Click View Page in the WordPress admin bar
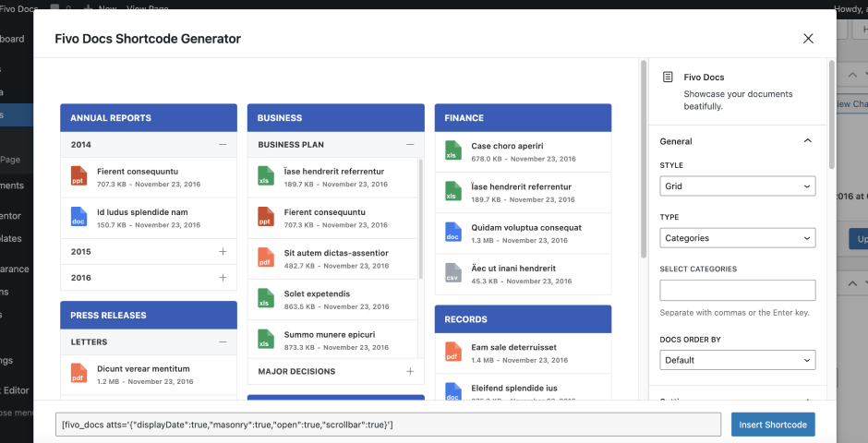Viewport: 868px width, 443px height. [x=147, y=9]
